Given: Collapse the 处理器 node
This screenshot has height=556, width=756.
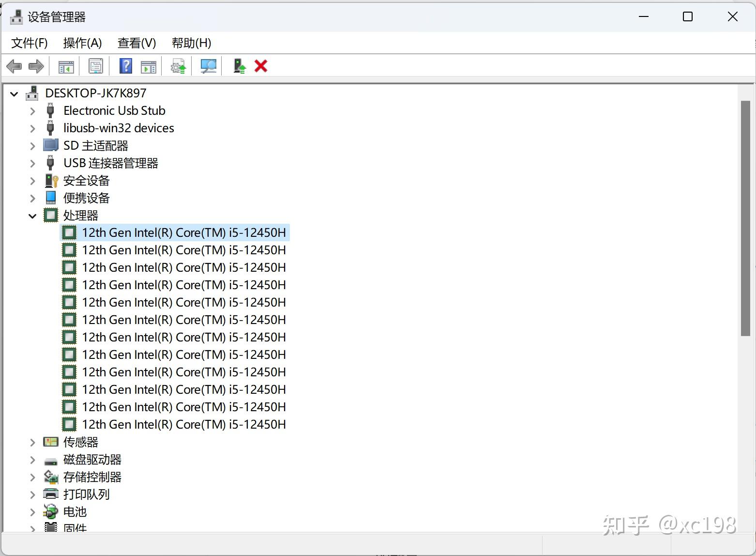Looking at the screenshot, I should (x=32, y=216).
